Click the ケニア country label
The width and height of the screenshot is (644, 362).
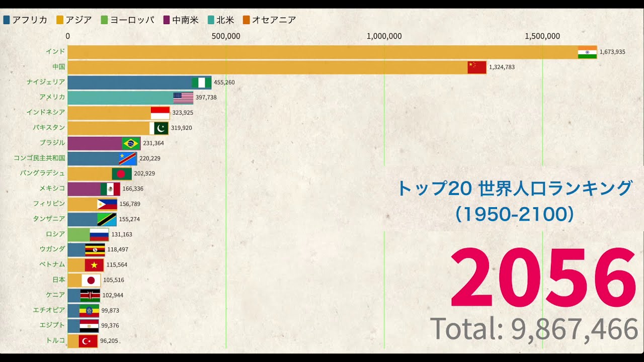pyautogui.click(x=55, y=295)
